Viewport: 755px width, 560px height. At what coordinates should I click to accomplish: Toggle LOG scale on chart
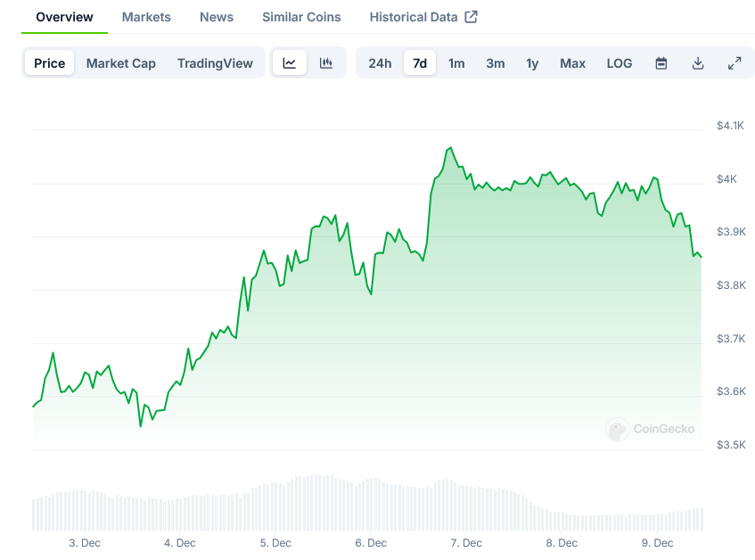click(620, 63)
